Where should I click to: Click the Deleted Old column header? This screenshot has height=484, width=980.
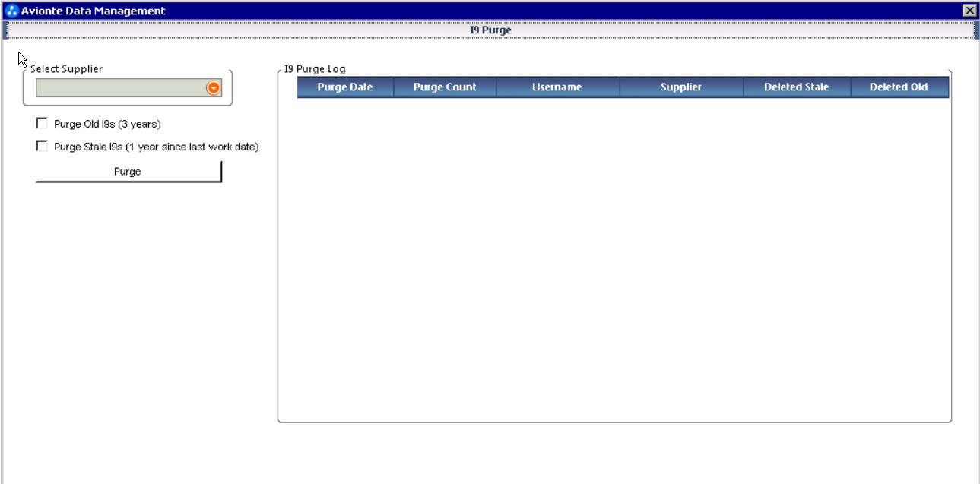tap(899, 87)
